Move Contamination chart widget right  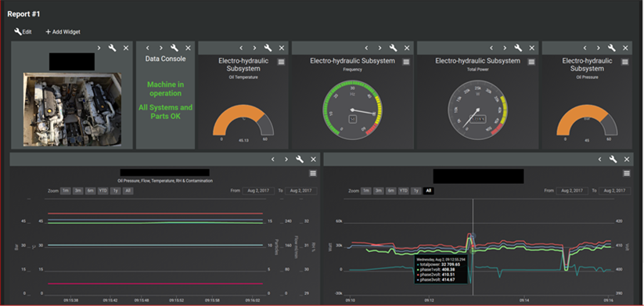click(286, 160)
